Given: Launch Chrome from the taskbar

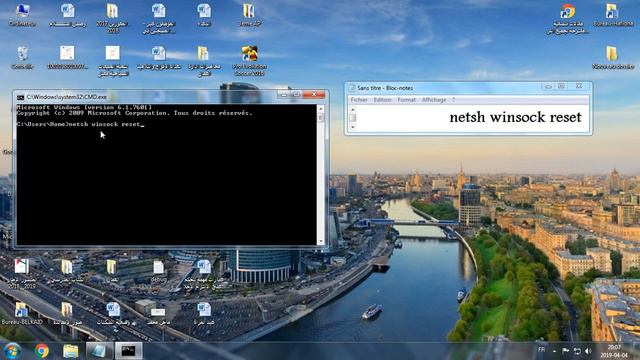Looking at the screenshot, I should 41,351.
